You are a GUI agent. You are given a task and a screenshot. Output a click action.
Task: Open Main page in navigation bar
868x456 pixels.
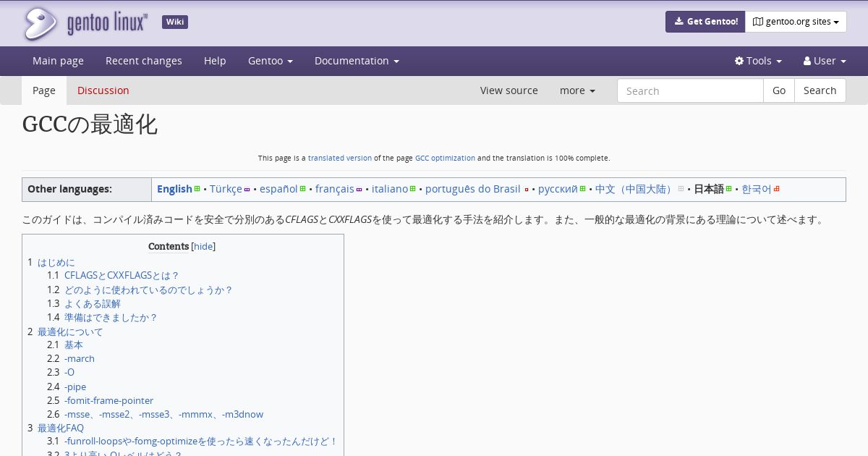coord(58,61)
